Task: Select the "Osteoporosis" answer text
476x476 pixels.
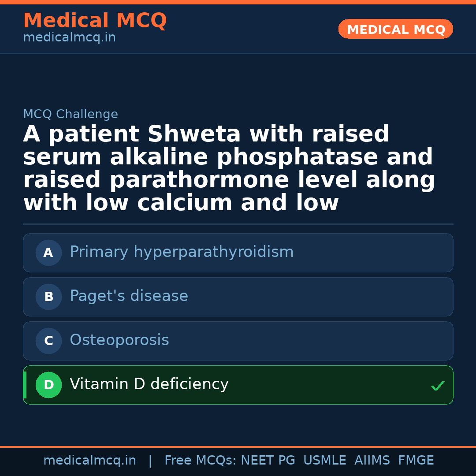Action: [x=119, y=340]
